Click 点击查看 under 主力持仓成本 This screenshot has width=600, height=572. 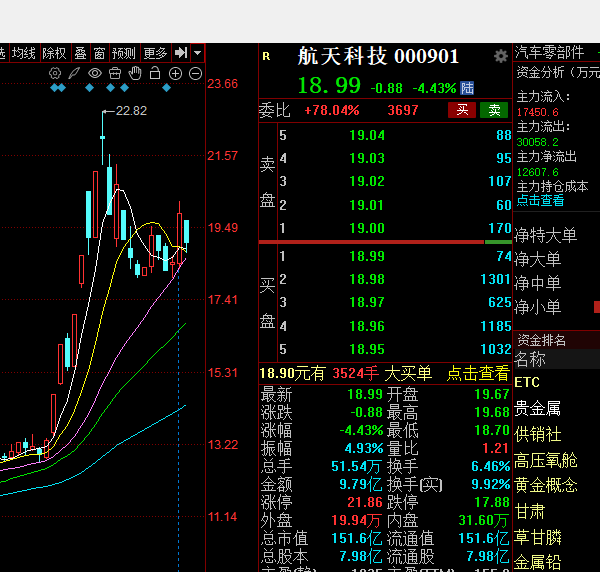pos(540,200)
